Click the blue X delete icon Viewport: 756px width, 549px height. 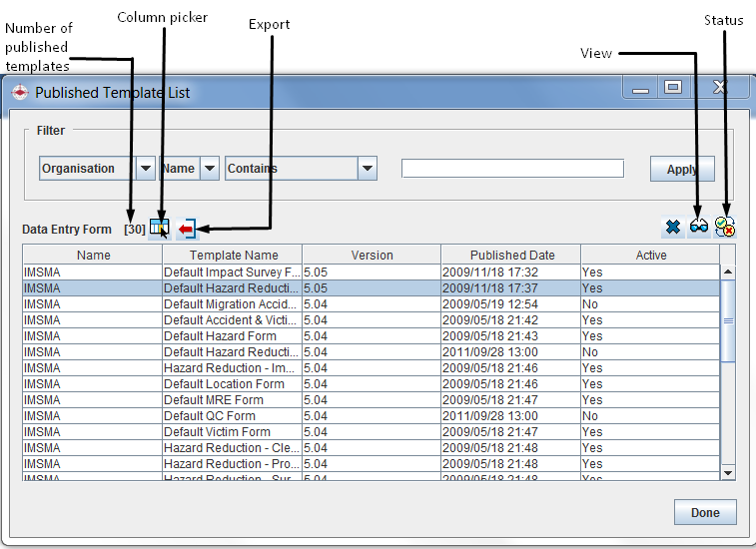(673, 228)
